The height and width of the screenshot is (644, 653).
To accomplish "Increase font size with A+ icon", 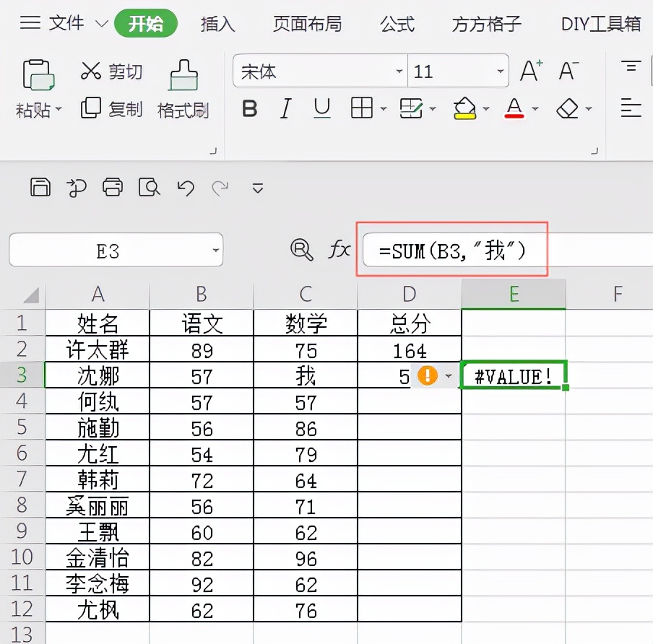I will click(x=532, y=71).
